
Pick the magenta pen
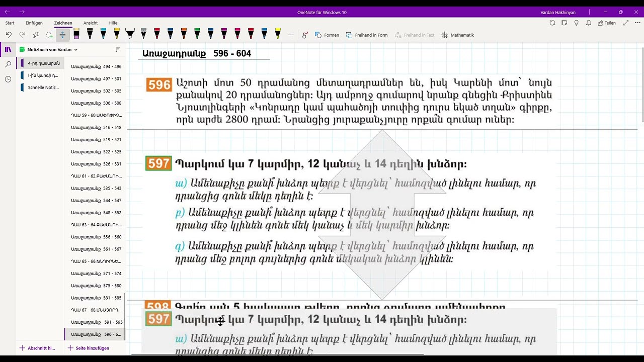click(x=224, y=34)
